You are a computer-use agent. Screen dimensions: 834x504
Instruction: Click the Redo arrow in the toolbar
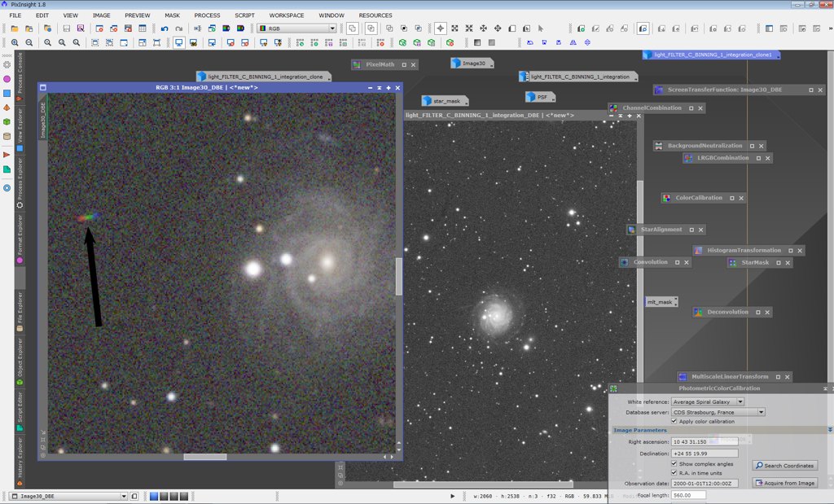click(179, 28)
